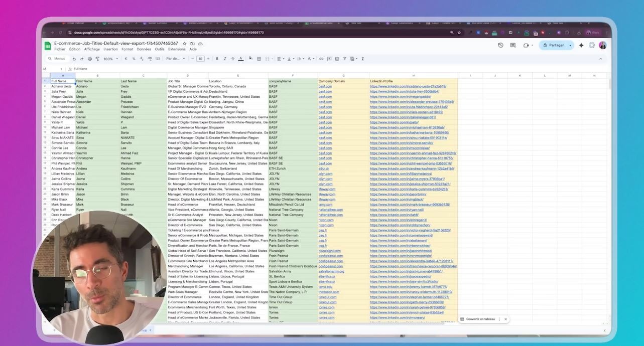Image resolution: width=644 pixels, height=346 pixels.
Task: Toggle strikethrough formatting
Action: pos(233,59)
